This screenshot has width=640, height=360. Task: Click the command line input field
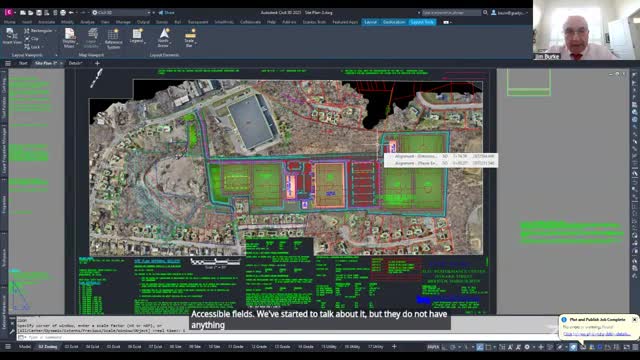[x=286, y=337]
